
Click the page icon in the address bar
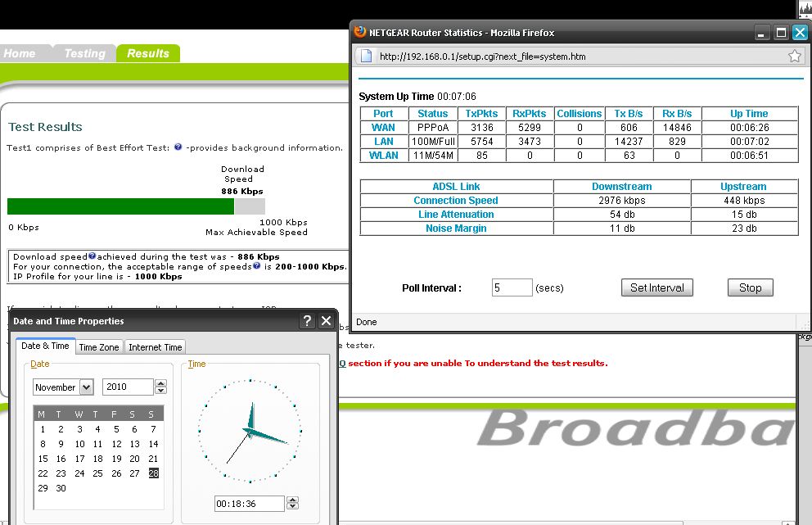click(x=367, y=57)
